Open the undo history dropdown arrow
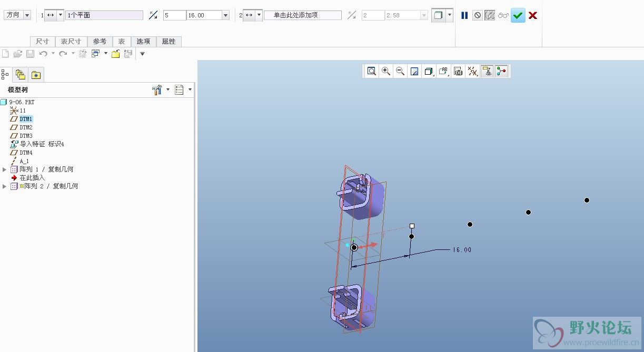The image size is (644, 352). click(x=53, y=54)
